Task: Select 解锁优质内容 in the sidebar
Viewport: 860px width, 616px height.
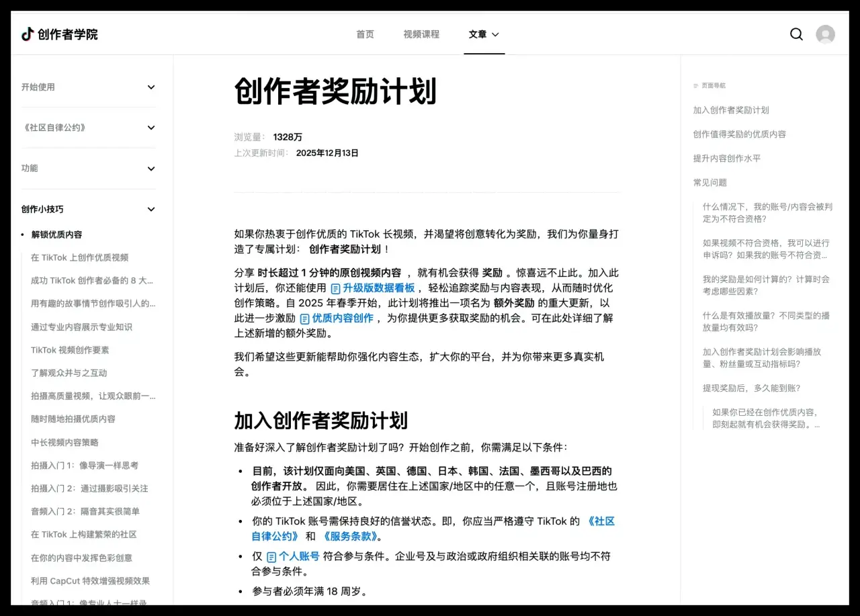Action: click(x=56, y=235)
